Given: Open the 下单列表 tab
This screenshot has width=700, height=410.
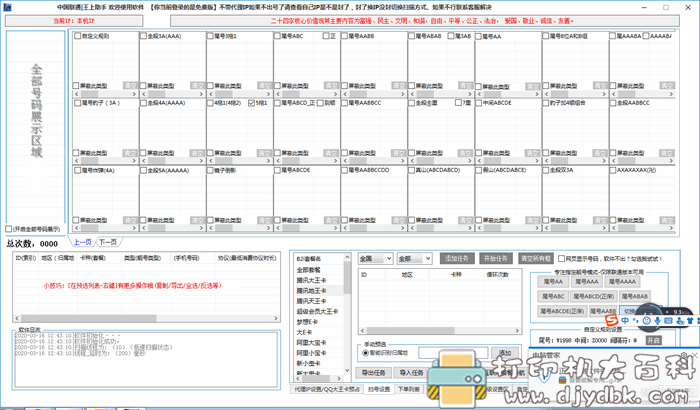Looking at the screenshot, I should (408, 389).
